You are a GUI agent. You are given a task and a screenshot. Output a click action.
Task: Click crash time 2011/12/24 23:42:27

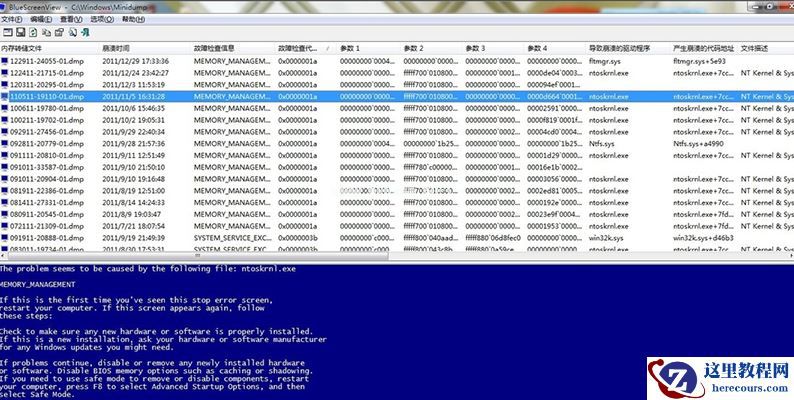[x=135, y=73]
